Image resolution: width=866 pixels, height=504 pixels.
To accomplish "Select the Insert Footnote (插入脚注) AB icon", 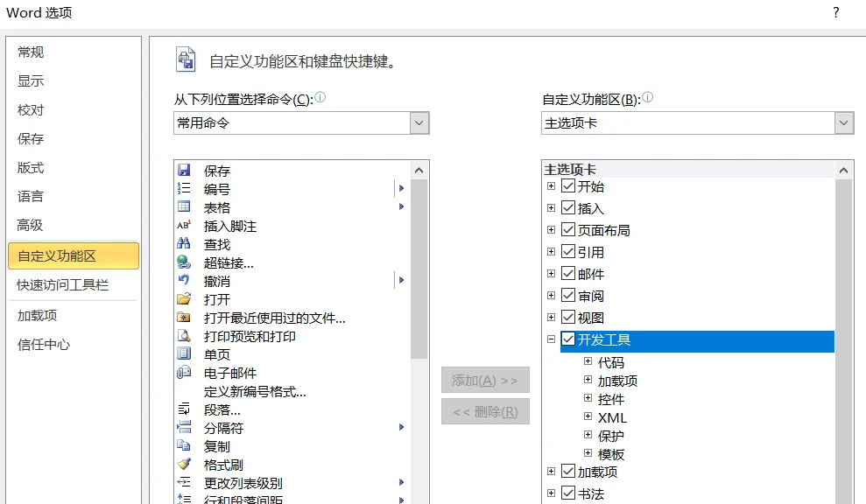I will pyautogui.click(x=184, y=225).
